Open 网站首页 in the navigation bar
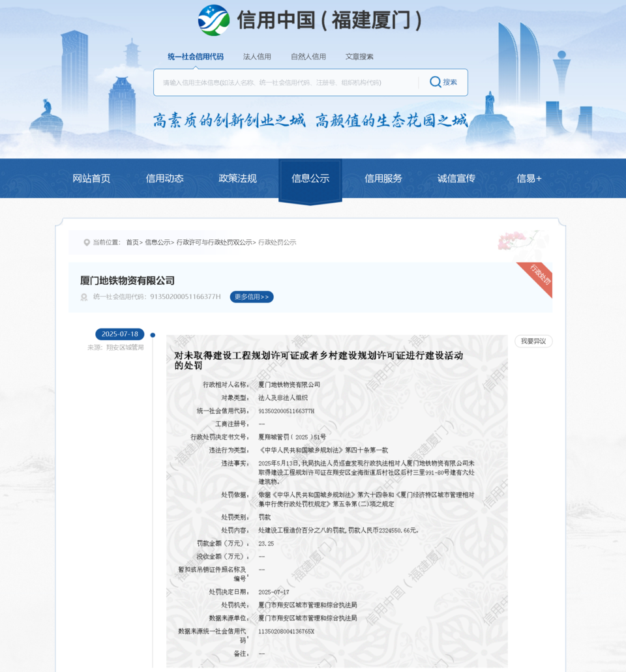The image size is (626, 672). (x=91, y=179)
